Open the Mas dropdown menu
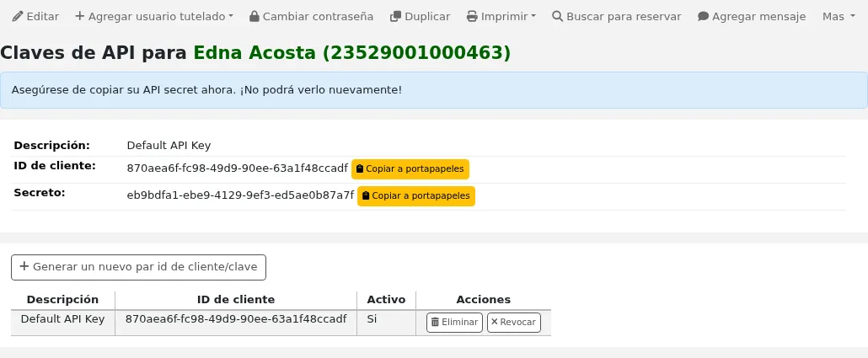 pyautogui.click(x=839, y=17)
